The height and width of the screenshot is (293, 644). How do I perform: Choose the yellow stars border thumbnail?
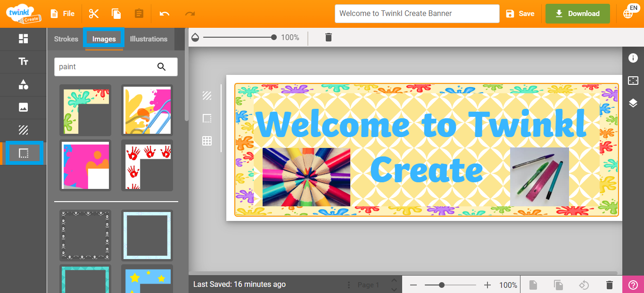pyautogui.click(x=147, y=278)
